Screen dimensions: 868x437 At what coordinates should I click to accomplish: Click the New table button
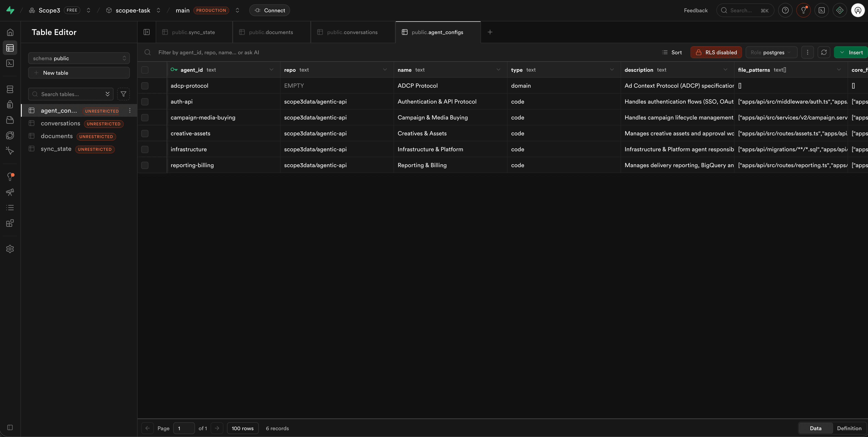pos(79,73)
